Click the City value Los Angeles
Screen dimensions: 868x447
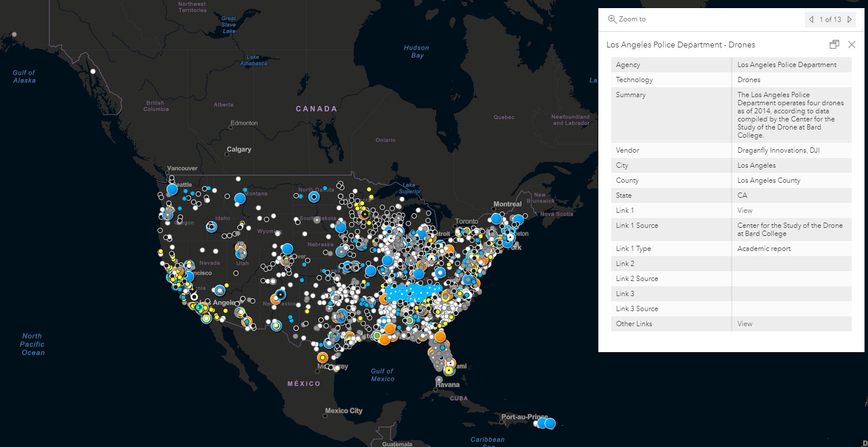point(756,165)
